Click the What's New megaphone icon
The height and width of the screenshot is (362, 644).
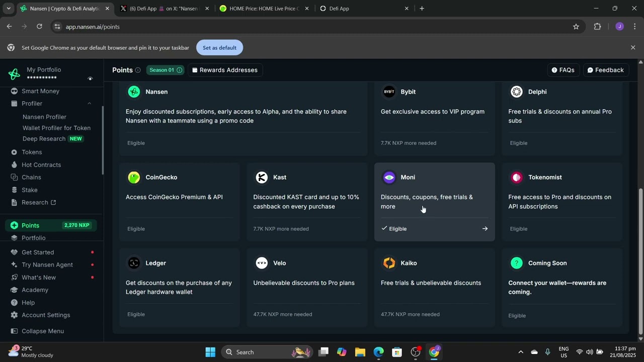coord(14,278)
